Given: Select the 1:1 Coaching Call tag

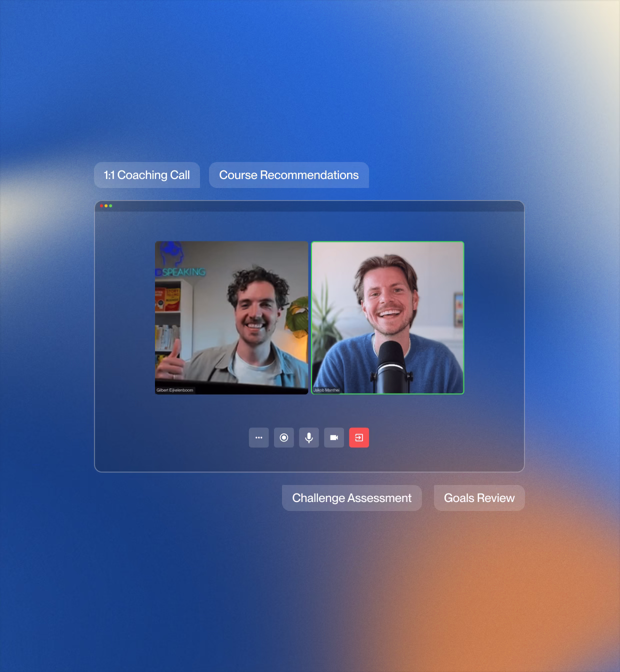Looking at the screenshot, I should [147, 175].
